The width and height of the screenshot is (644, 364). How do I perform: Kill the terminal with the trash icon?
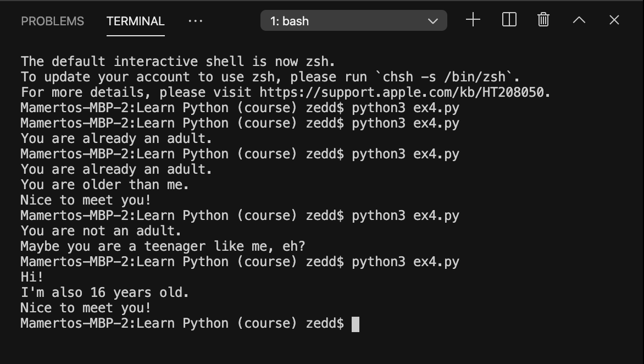pyautogui.click(x=543, y=20)
